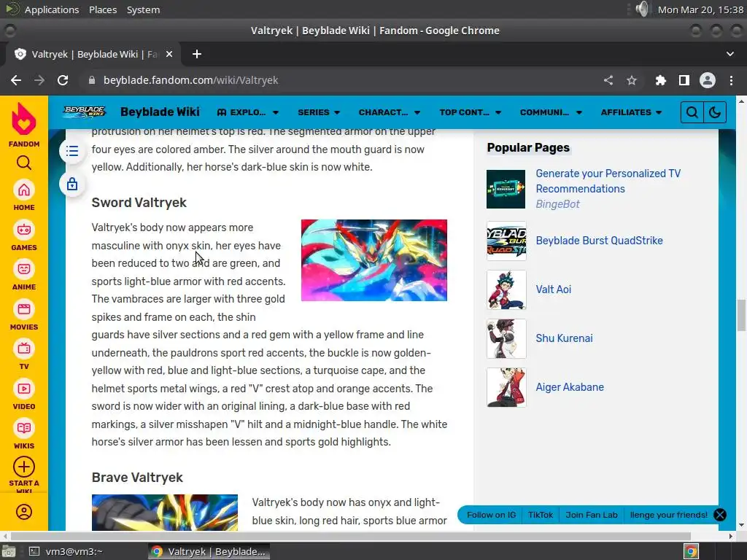Click the Shu Kurenai thumbnail image
This screenshot has width=747, height=560.
[x=506, y=338]
